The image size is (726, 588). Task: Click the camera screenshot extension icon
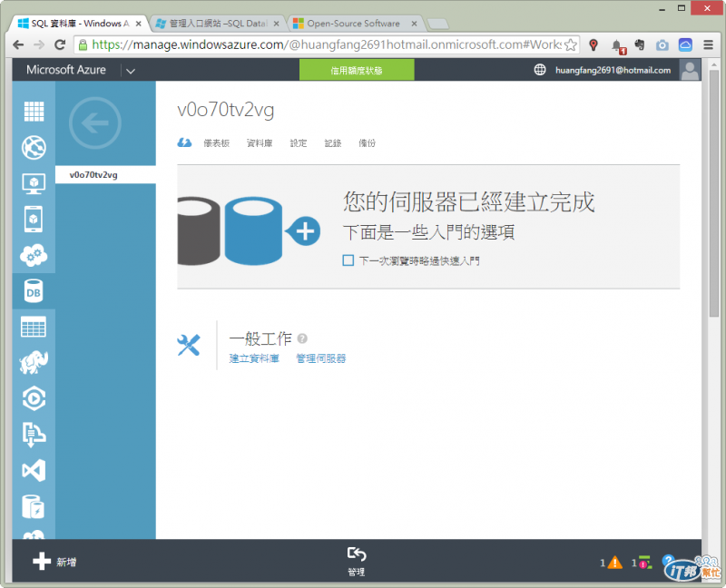coord(662,44)
